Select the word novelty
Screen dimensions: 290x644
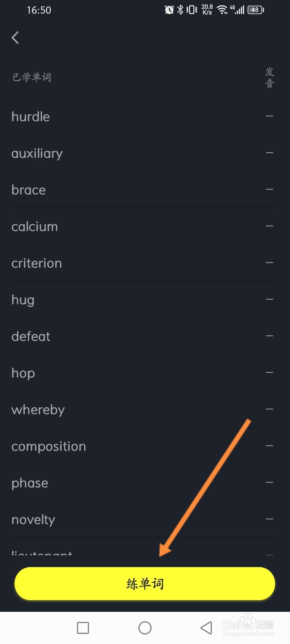point(33,520)
